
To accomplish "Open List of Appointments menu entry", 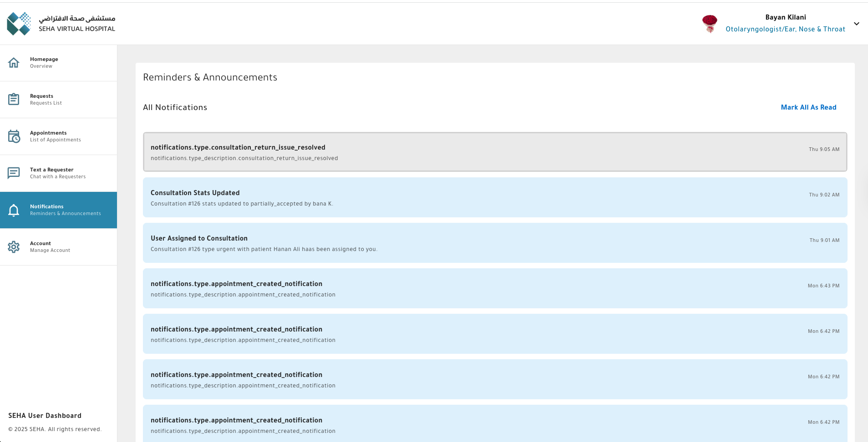I will tap(55, 136).
